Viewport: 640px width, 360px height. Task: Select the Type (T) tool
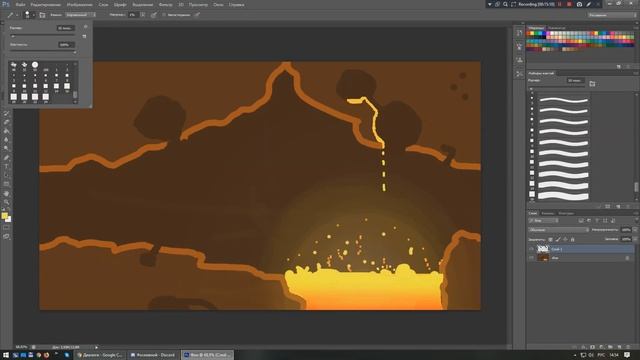[7, 167]
